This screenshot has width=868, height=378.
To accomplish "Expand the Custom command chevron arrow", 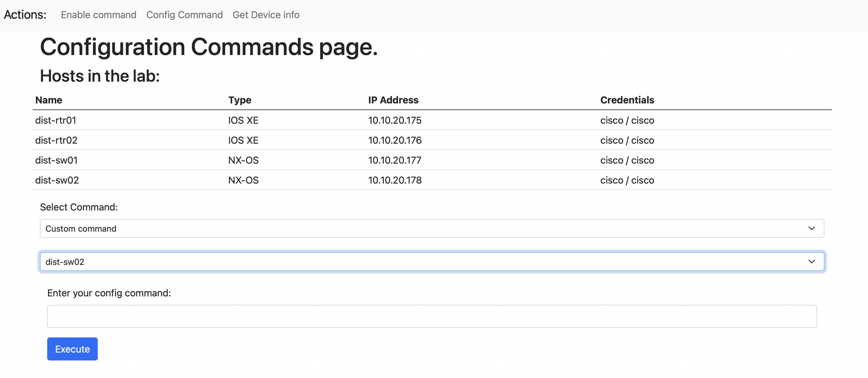I will point(812,228).
